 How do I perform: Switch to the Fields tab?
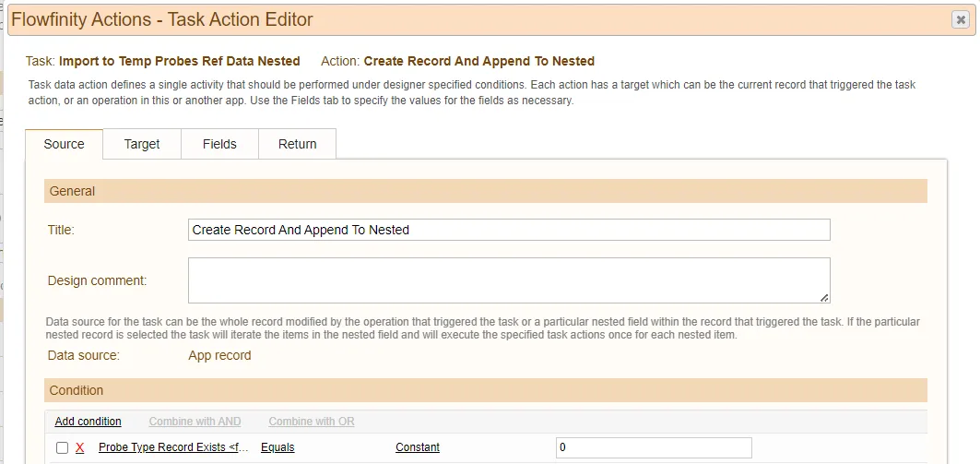coord(219,144)
